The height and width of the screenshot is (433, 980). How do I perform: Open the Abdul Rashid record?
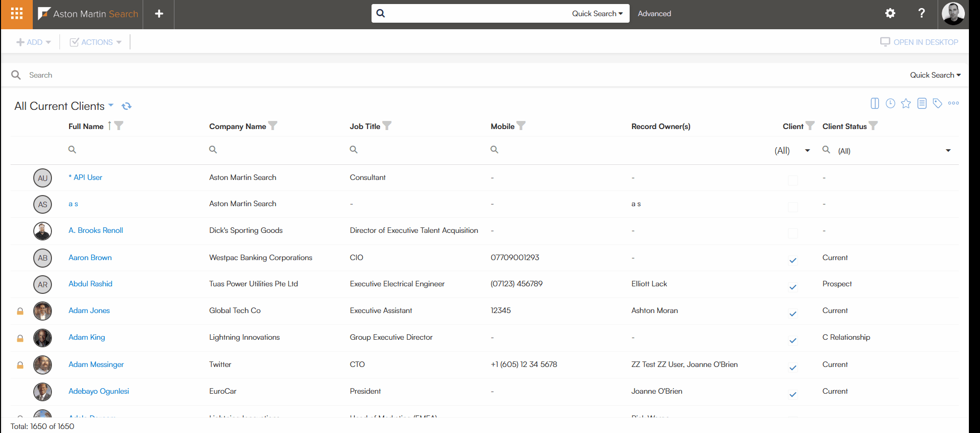click(x=90, y=284)
